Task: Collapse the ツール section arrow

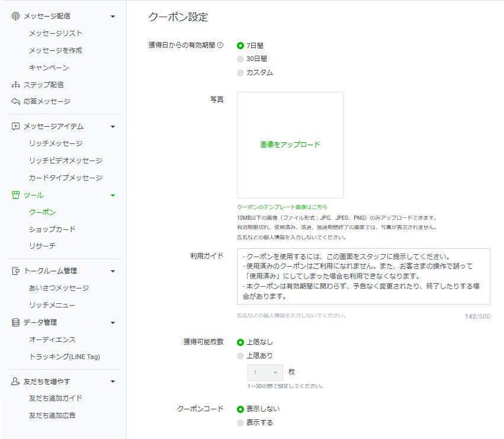Action: [113, 196]
